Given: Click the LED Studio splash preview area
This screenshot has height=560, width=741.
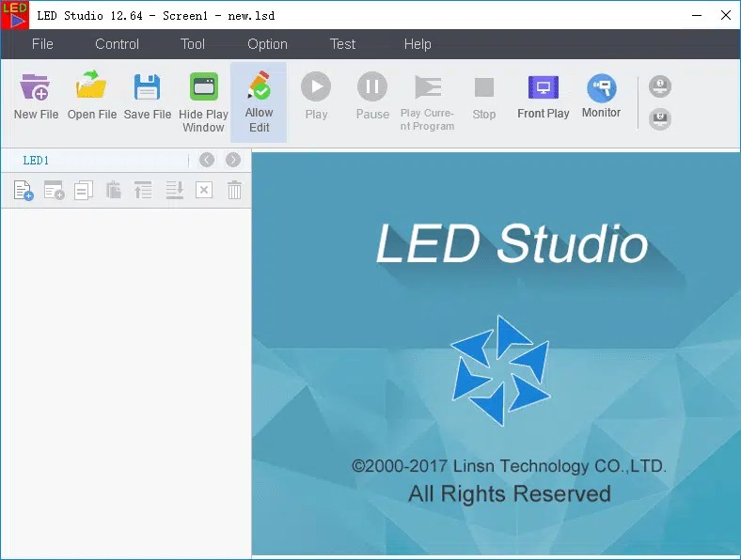Looking at the screenshot, I should click(x=496, y=353).
